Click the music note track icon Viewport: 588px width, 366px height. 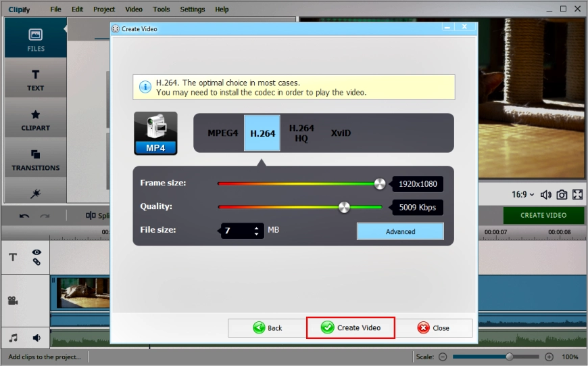[x=13, y=338]
